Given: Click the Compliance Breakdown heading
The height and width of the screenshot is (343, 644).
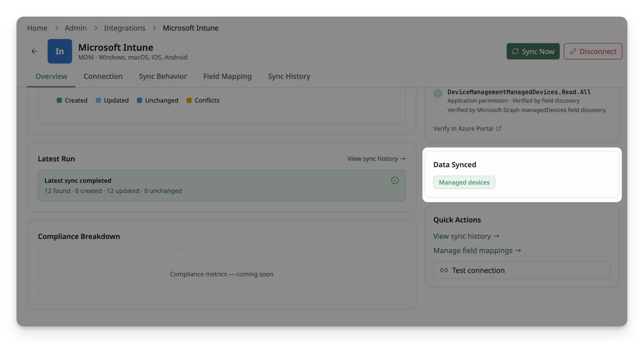Looking at the screenshot, I should pyautogui.click(x=79, y=236).
